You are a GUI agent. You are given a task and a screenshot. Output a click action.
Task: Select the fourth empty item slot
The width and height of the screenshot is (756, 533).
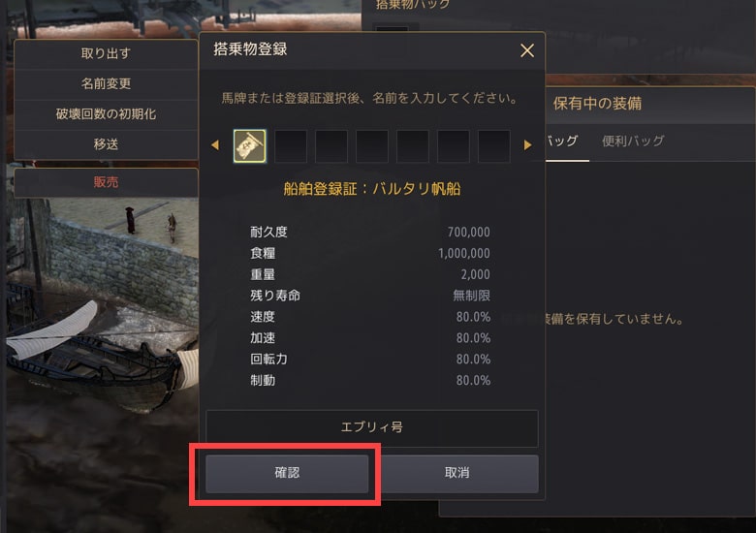tap(413, 145)
